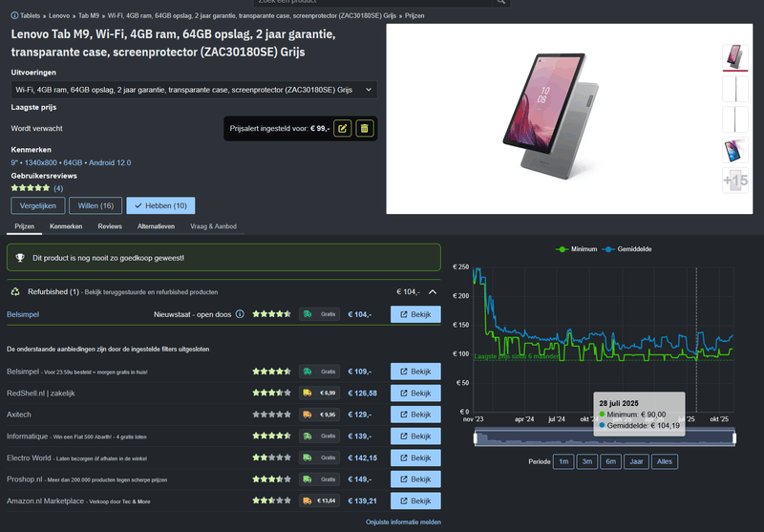Click the €13,64 shipping badge for Amazon.nl Marketplace
The image size is (764, 532).
point(319,500)
